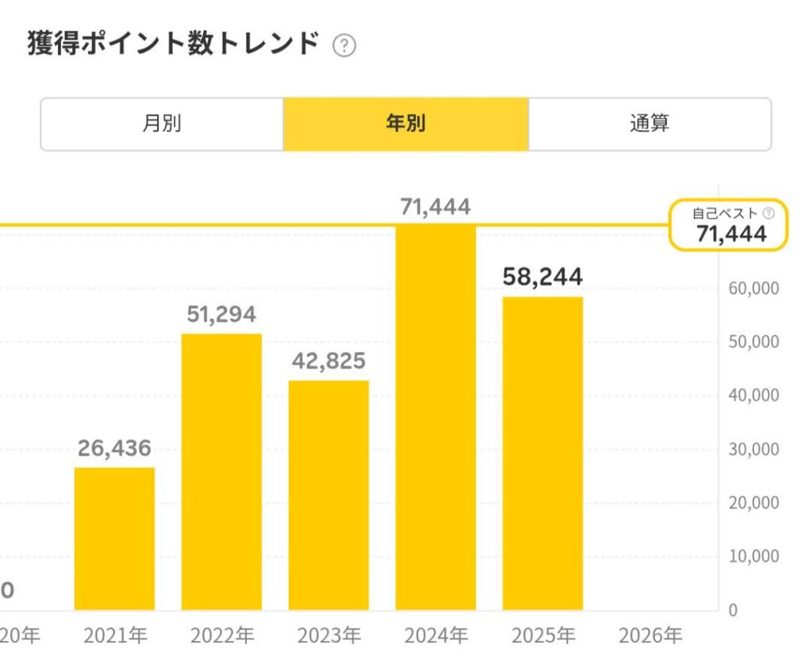Switch to the 月別 tab

162,124
